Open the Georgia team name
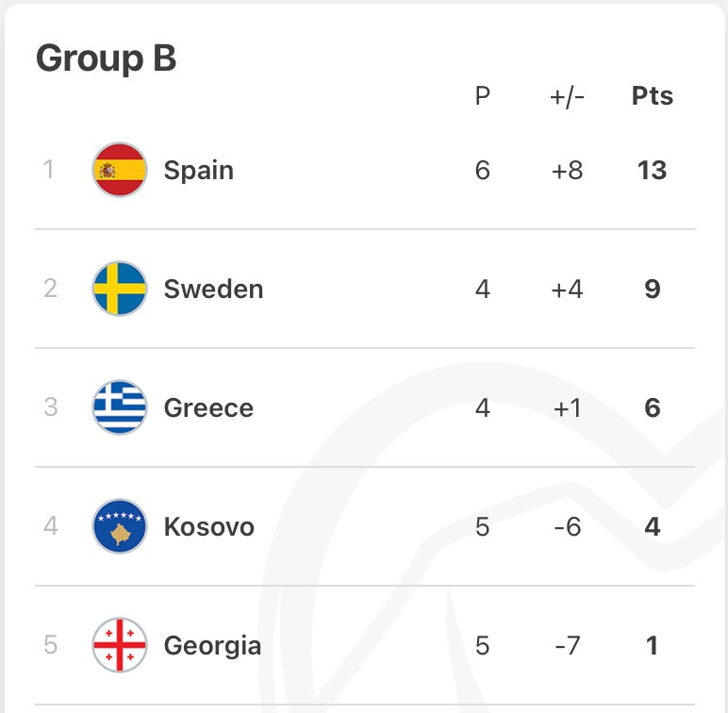The height and width of the screenshot is (713, 728). (212, 646)
